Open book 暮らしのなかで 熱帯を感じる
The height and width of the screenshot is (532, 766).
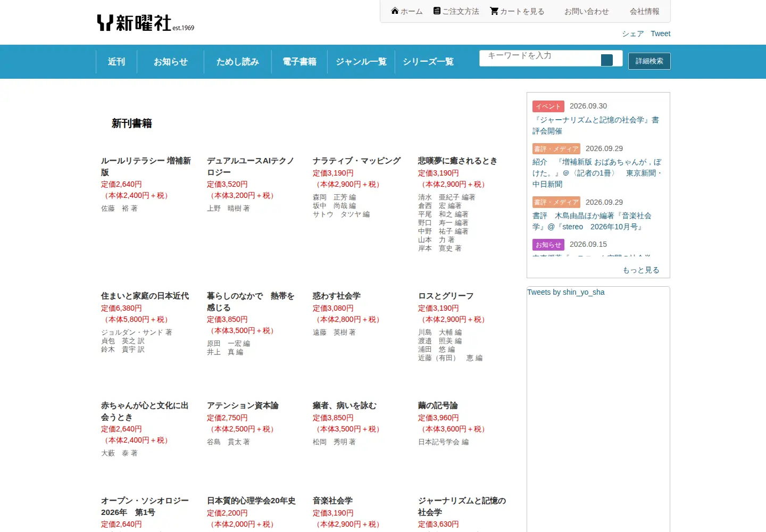tap(251, 302)
